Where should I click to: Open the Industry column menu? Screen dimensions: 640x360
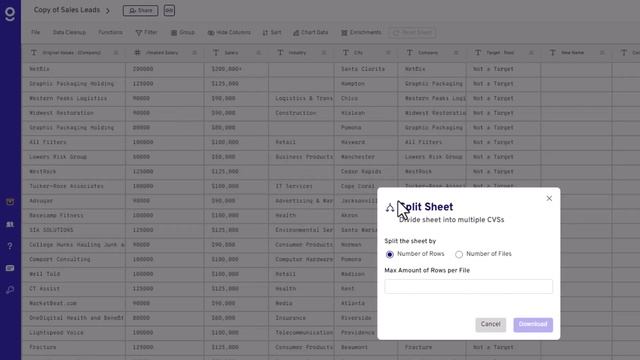point(324,53)
